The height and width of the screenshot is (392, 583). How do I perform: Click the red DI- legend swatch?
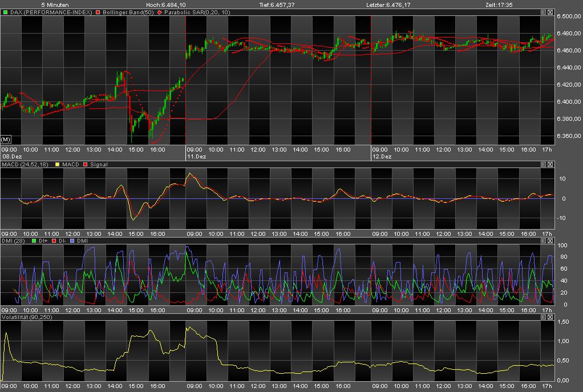53,241
